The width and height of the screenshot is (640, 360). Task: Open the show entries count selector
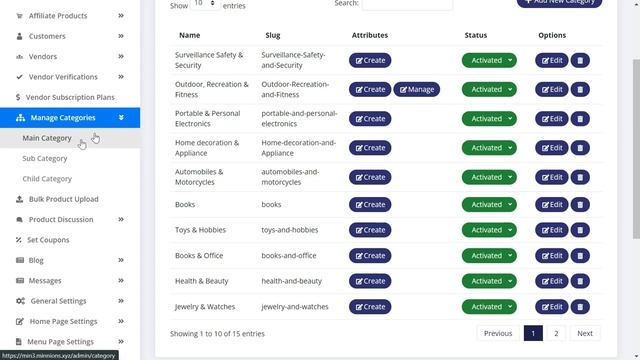pyautogui.click(x=205, y=4)
